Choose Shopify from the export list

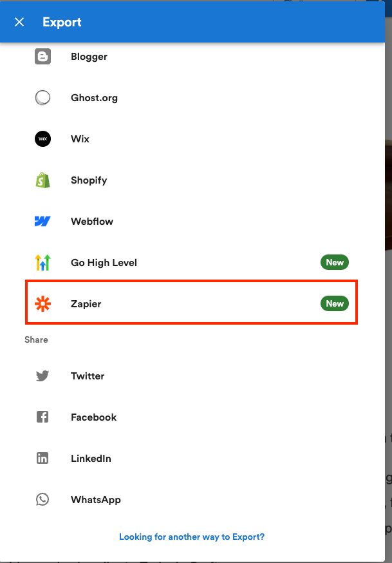point(192,180)
